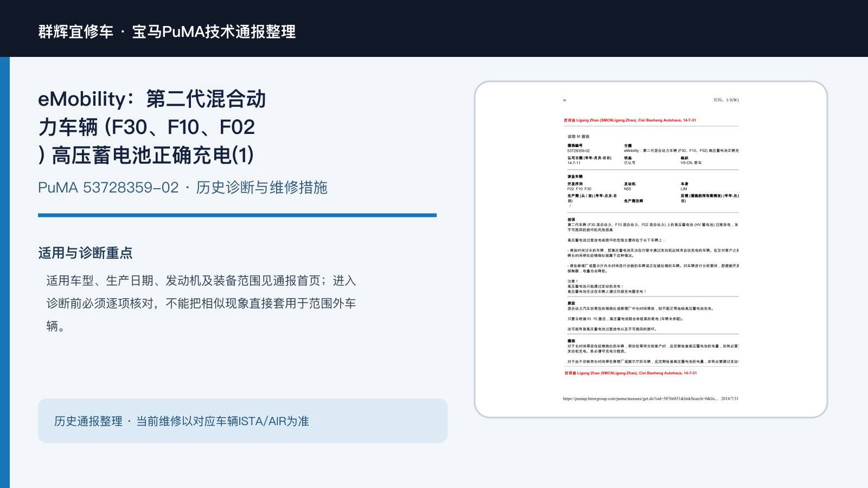Click the paragraph starting with 适用车型、生产日期

tap(201, 303)
